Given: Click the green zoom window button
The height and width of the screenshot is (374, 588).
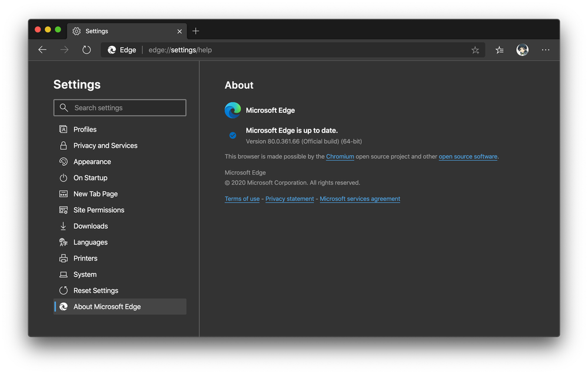Looking at the screenshot, I should click(58, 29).
